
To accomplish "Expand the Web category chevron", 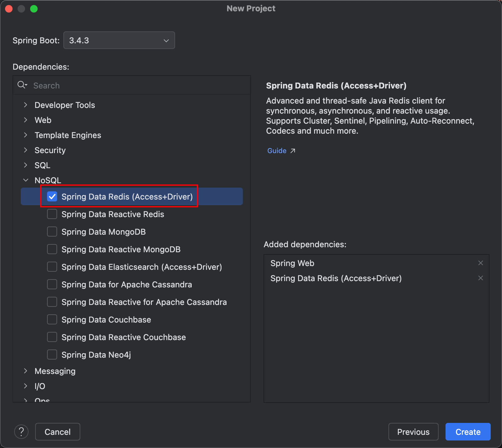I will pyautogui.click(x=26, y=120).
